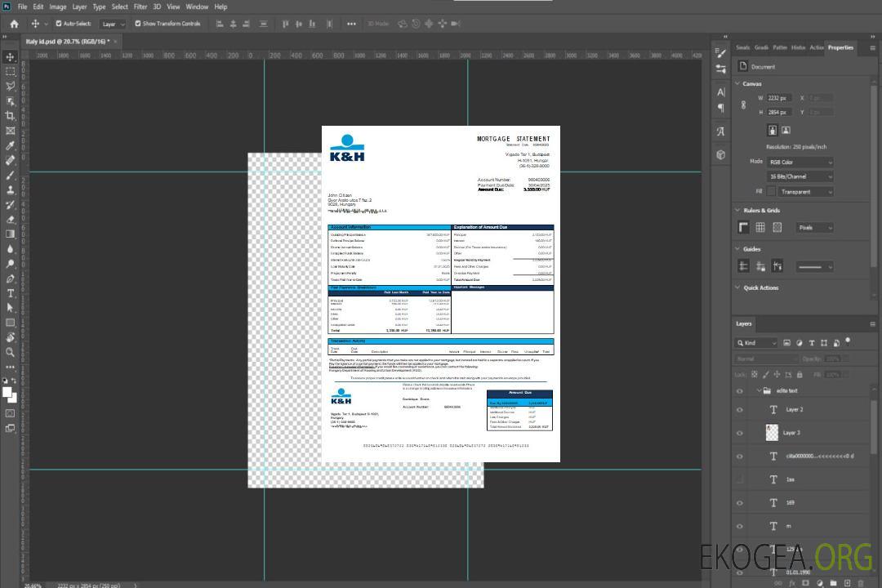Open the Character panel icon

(721, 91)
